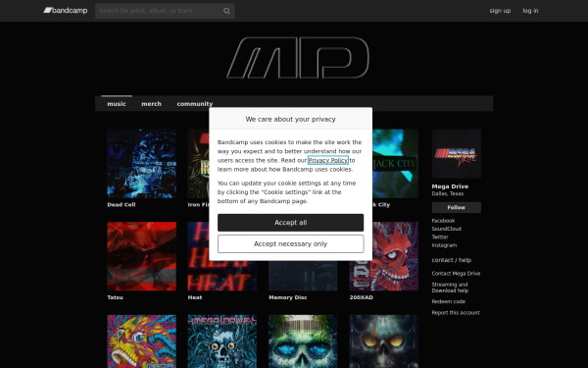This screenshot has width=588, height=368.
Task: Open the Tatsu title link
Action: [115, 297]
